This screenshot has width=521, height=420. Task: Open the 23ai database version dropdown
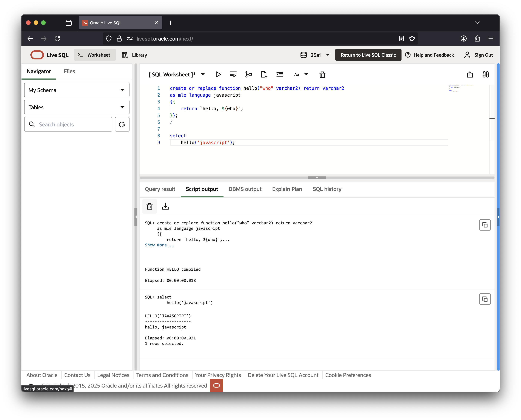315,55
